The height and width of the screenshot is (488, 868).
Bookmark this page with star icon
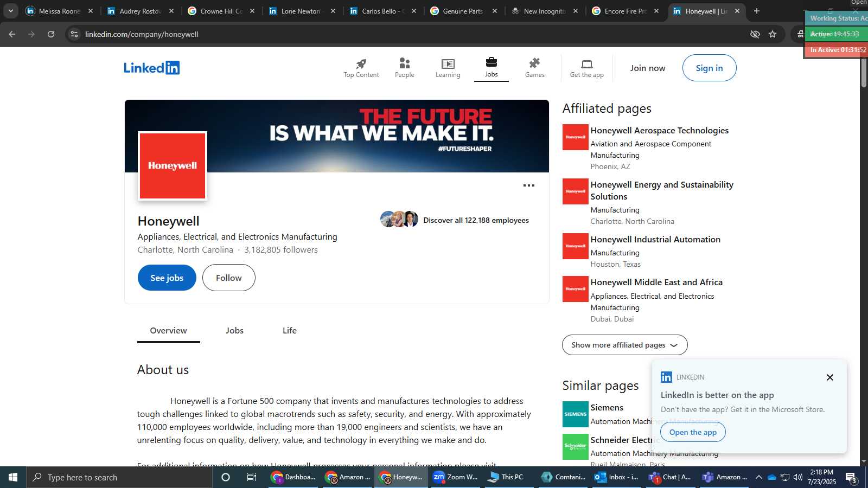point(773,34)
